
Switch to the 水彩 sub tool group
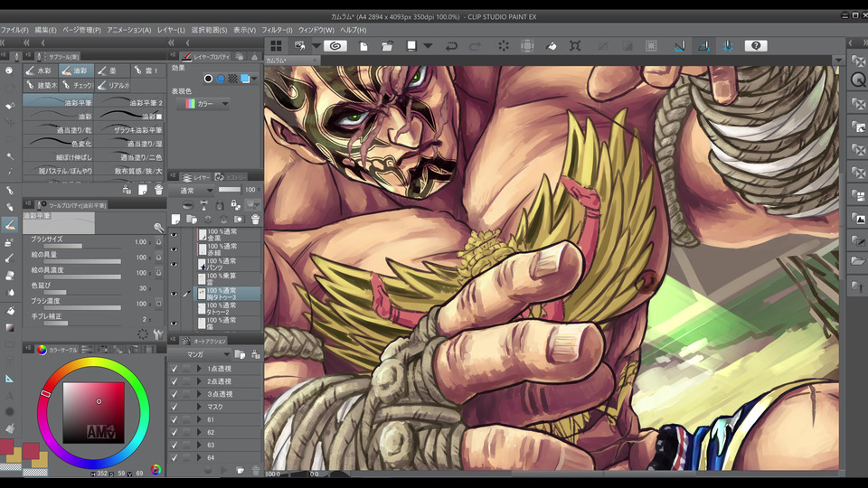click(x=40, y=70)
